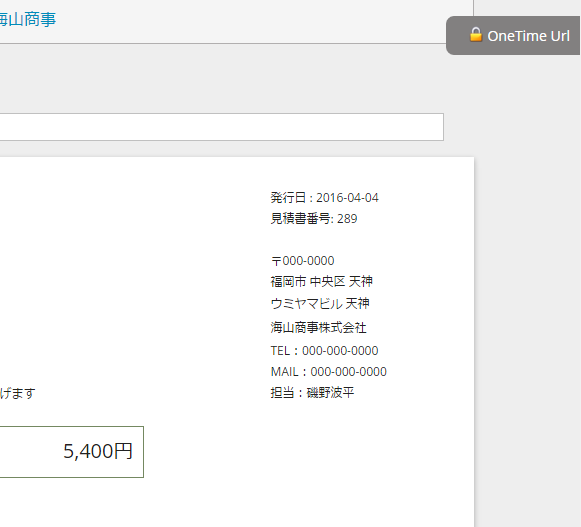The image size is (581, 527).
Task: Click the estimate number value 289
Action: 347,219
